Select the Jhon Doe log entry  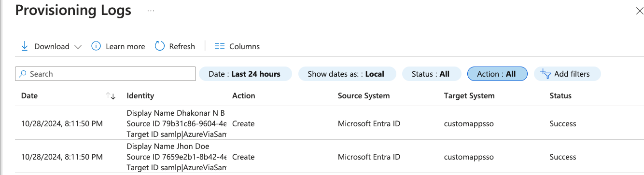coord(322,157)
